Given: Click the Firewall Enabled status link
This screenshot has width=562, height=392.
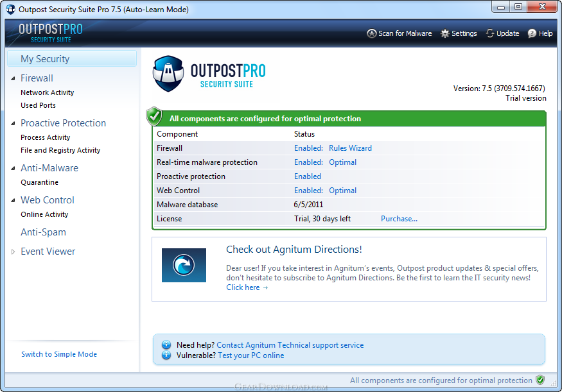Looking at the screenshot, I should click(308, 148).
